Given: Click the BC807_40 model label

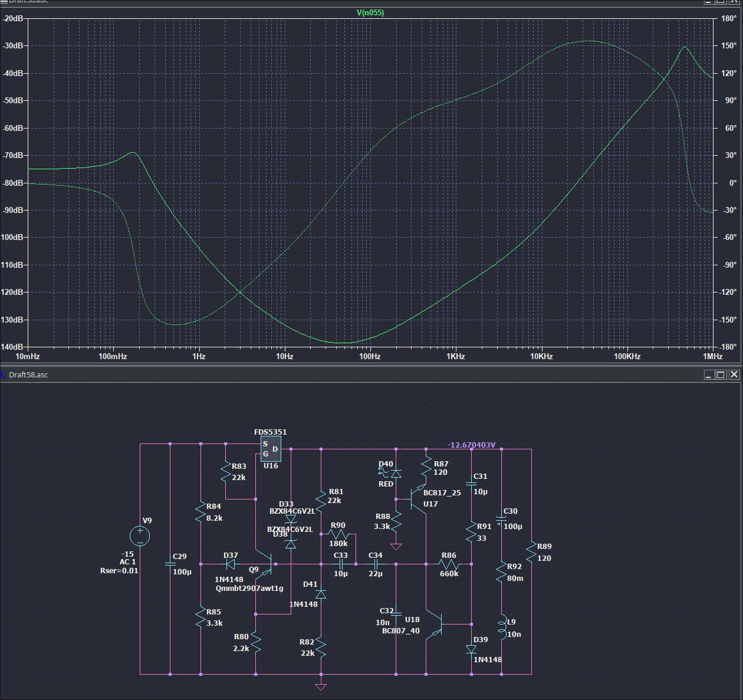Looking at the screenshot, I should click(x=401, y=630).
